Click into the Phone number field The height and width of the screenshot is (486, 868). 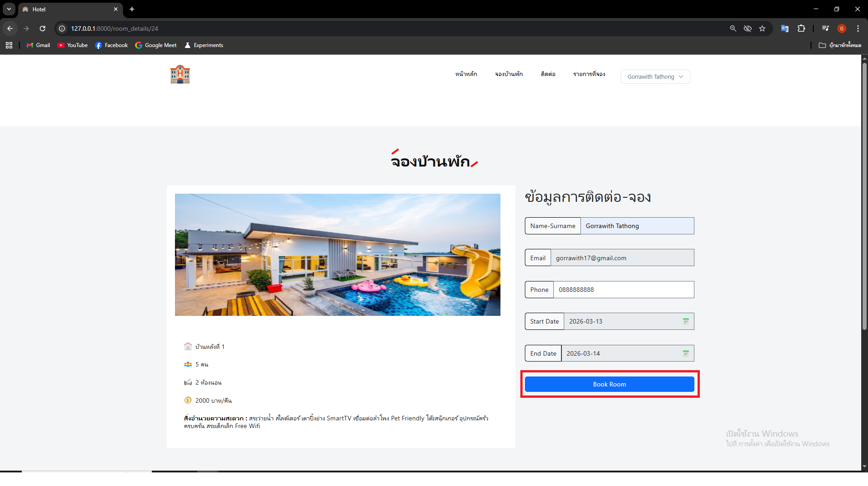pos(623,290)
